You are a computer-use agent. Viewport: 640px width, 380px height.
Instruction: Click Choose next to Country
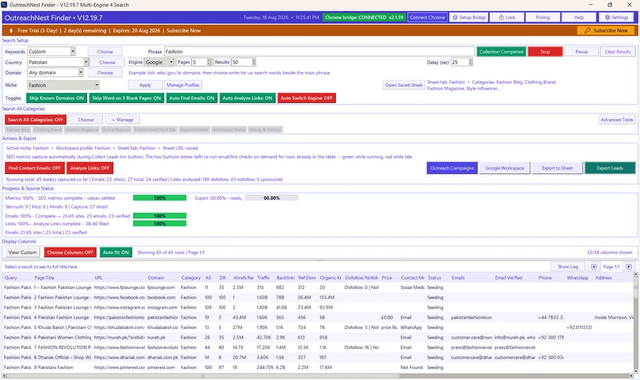pyautogui.click(x=107, y=62)
